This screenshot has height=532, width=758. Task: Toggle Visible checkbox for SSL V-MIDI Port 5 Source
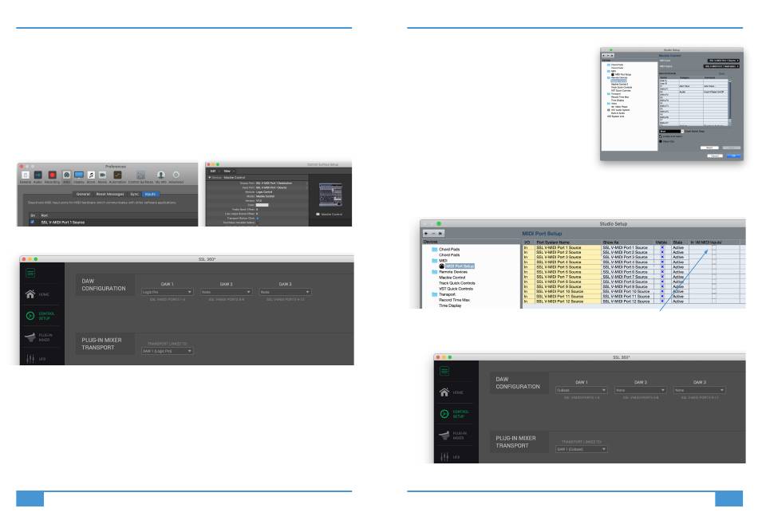662,267
